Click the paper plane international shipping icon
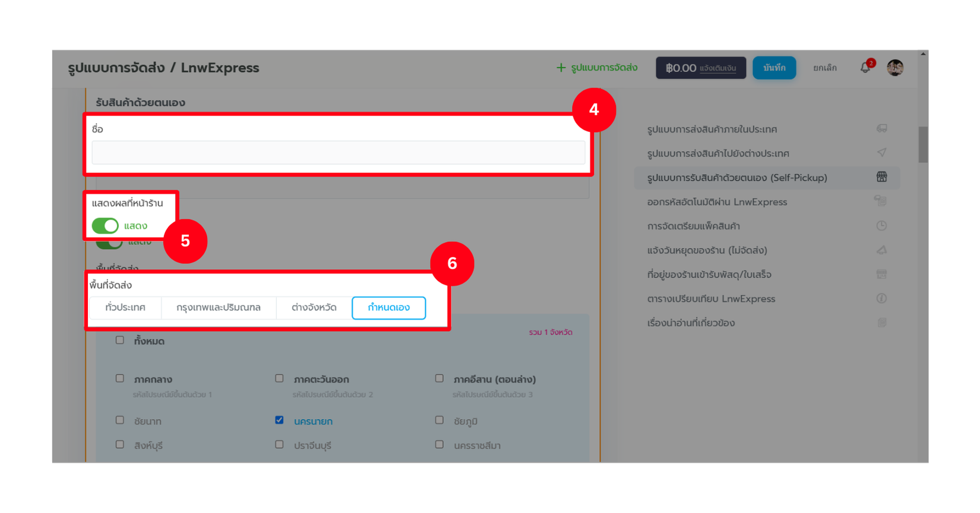The width and height of the screenshot is (980, 513). tap(882, 153)
